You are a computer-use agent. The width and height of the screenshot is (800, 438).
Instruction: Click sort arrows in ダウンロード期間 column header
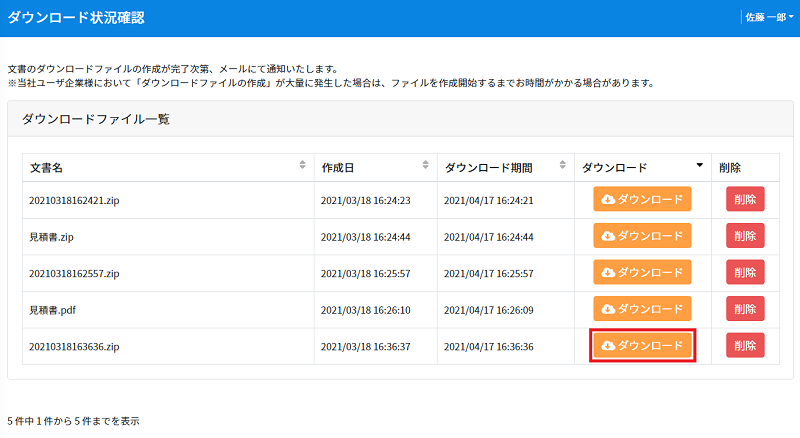coord(564,165)
